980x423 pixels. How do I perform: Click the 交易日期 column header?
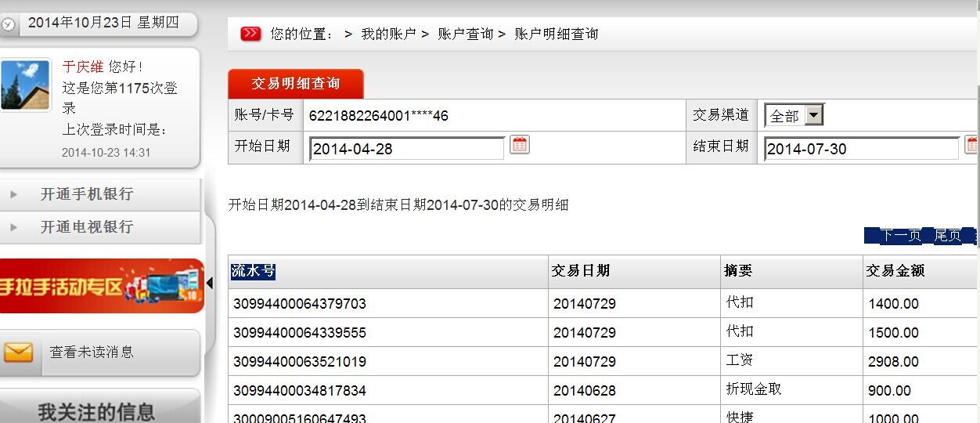pos(581,271)
